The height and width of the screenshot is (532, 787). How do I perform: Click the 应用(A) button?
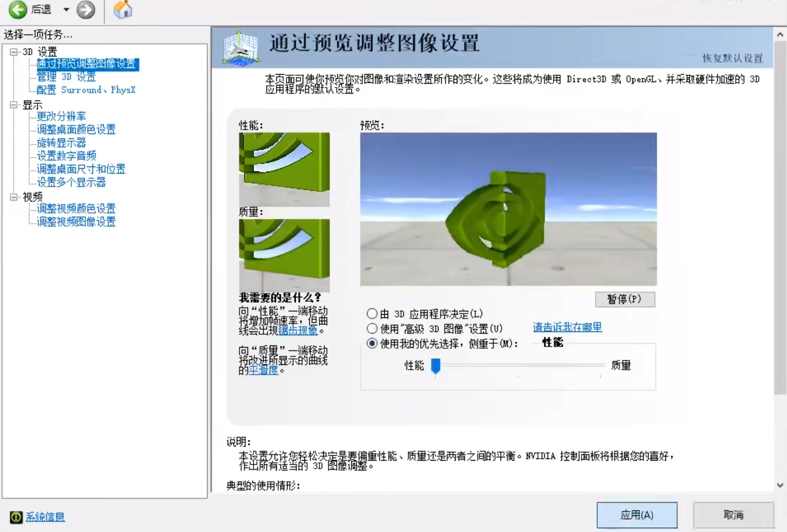coord(637,515)
